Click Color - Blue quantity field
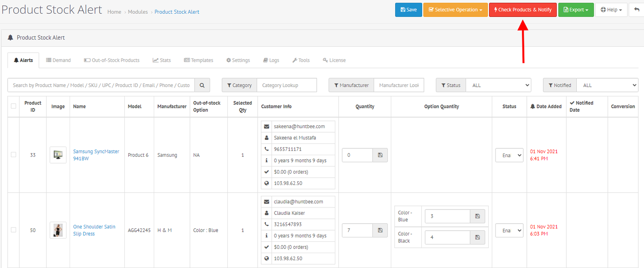 point(448,216)
